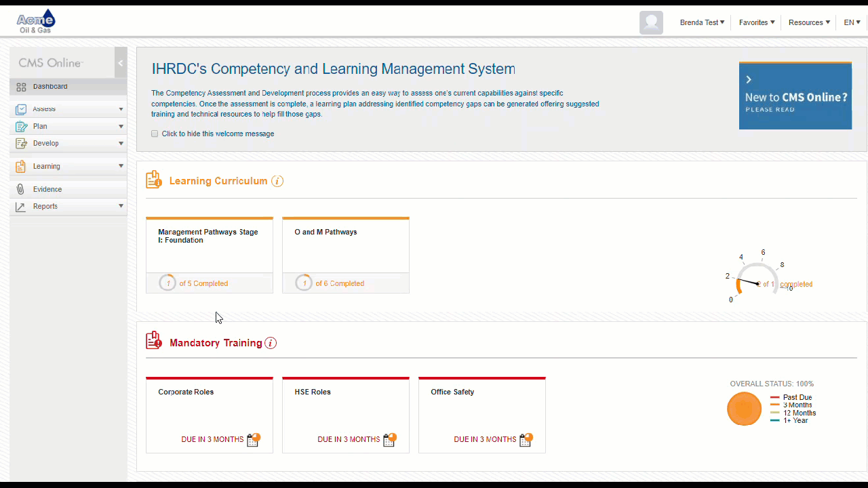
Task: Click the Mandatory Training heading
Action: (x=216, y=343)
